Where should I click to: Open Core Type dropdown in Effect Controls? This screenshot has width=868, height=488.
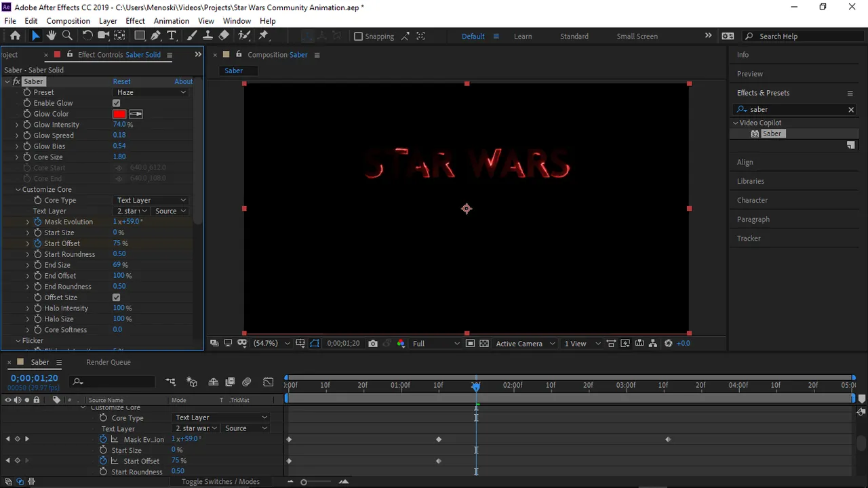click(150, 201)
